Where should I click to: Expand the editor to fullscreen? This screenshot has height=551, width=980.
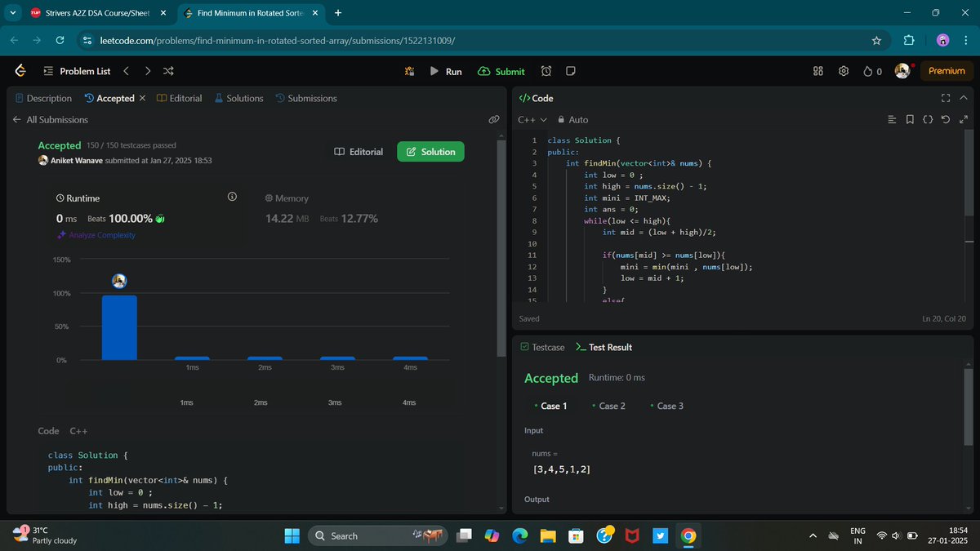pos(964,120)
